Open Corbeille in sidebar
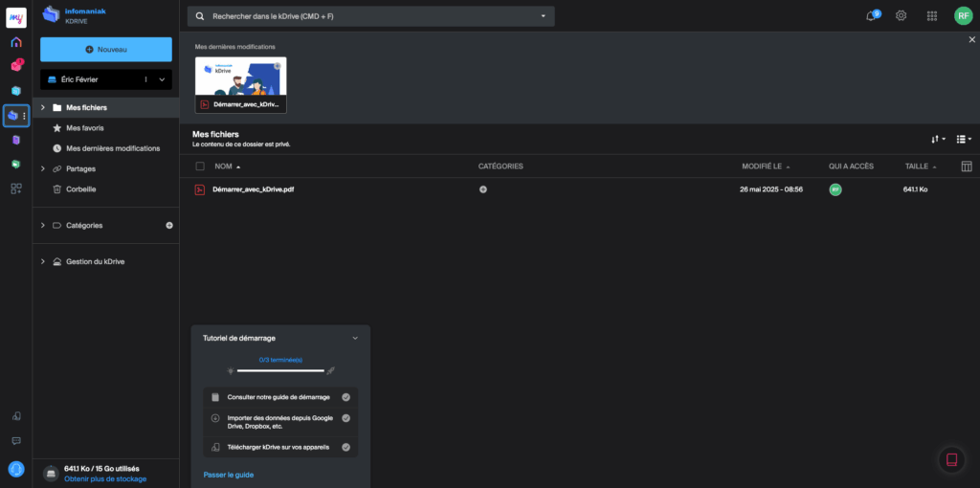This screenshot has width=980, height=488. (81, 189)
